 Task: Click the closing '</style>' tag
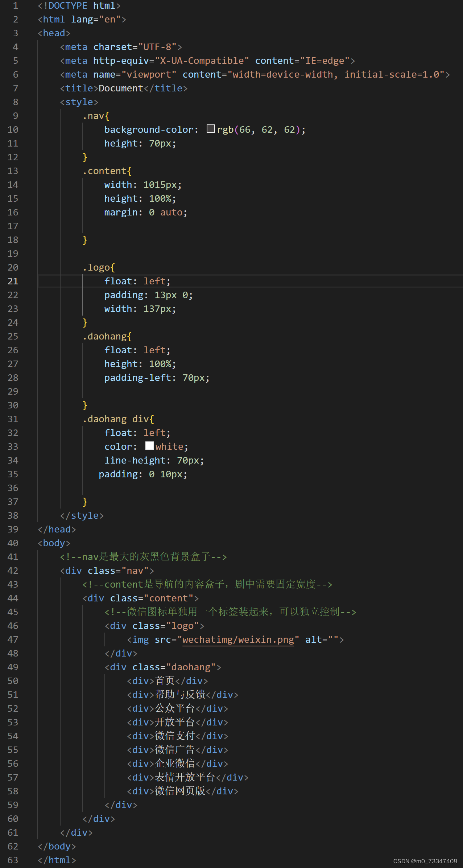click(x=82, y=516)
